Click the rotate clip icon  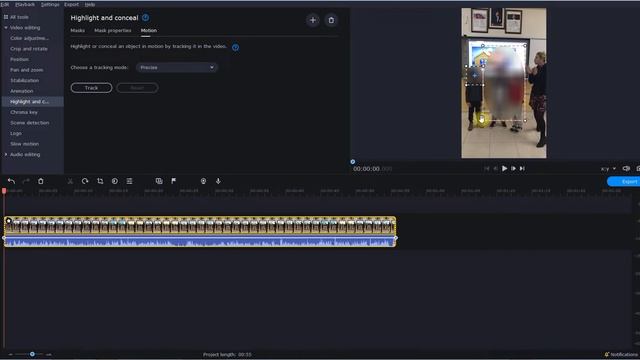tap(85, 181)
